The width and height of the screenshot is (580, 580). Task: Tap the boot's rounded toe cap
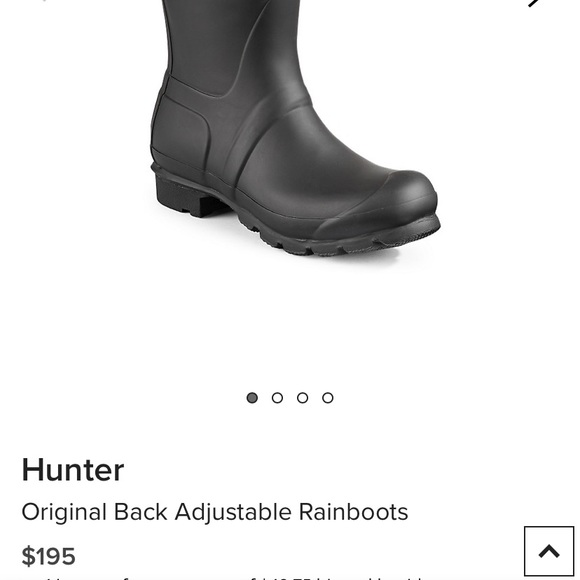[x=385, y=200]
